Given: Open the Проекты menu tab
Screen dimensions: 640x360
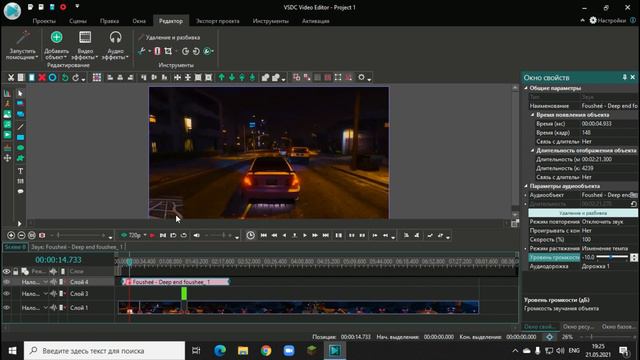Looking at the screenshot, I should [x=44, y=21].
